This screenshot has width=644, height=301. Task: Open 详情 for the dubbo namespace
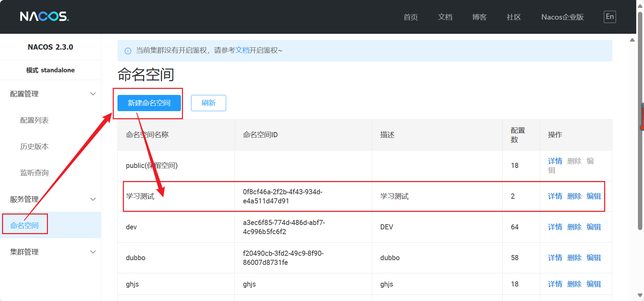555,258
